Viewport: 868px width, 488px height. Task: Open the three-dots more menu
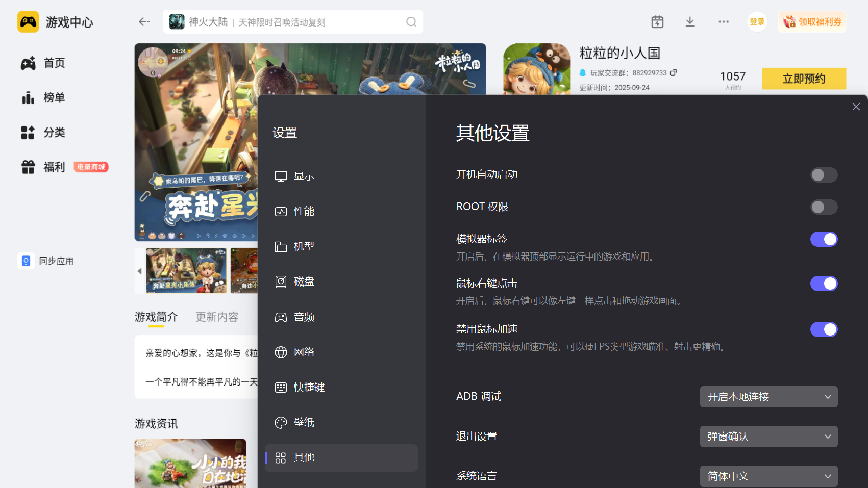tap(724, 22)
